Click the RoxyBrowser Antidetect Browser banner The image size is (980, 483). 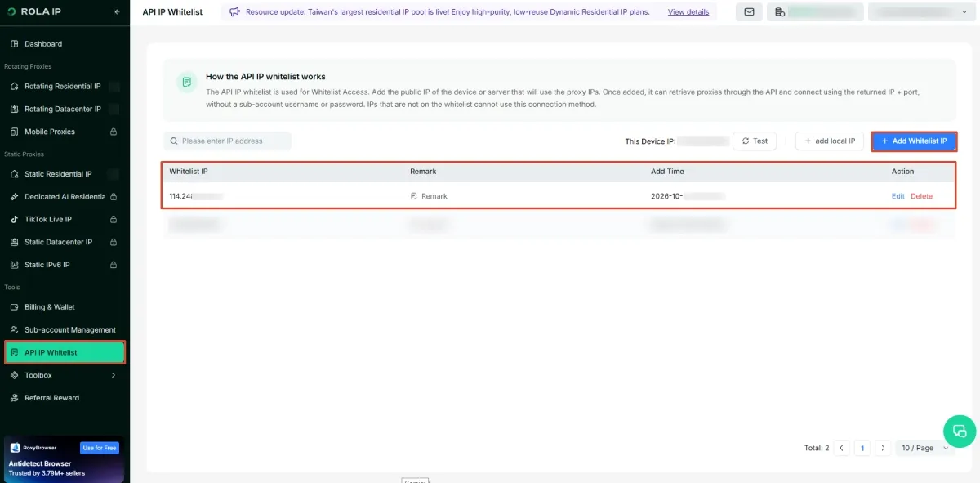click(65, 459)
